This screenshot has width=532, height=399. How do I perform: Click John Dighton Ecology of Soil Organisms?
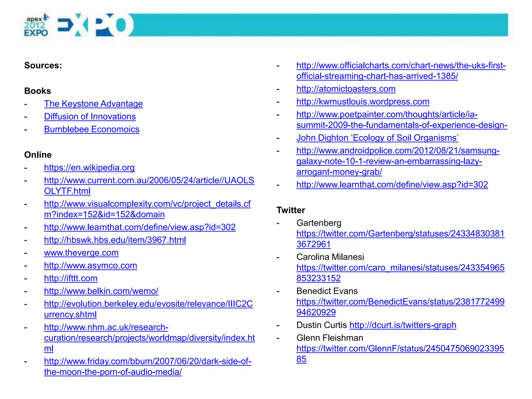377,138
